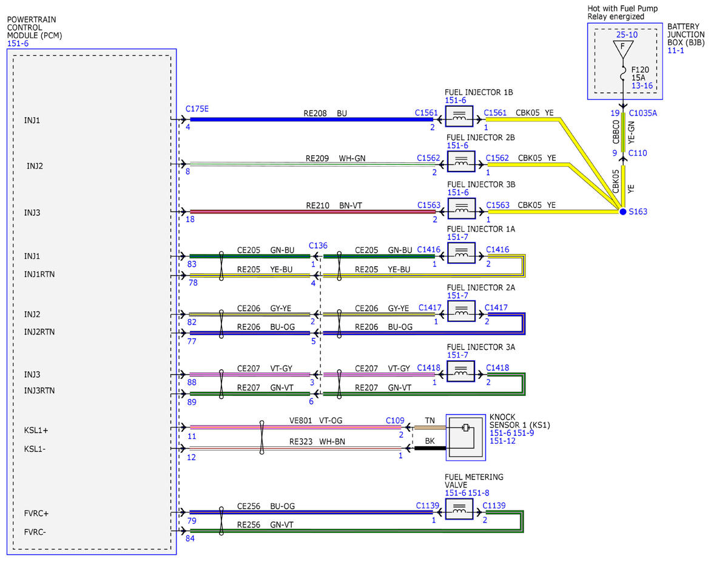Viewport: 728px width, 562px height.
Task: Select the Fuel Injector 3A coil symbol
Action: click(x=461, y=370)
